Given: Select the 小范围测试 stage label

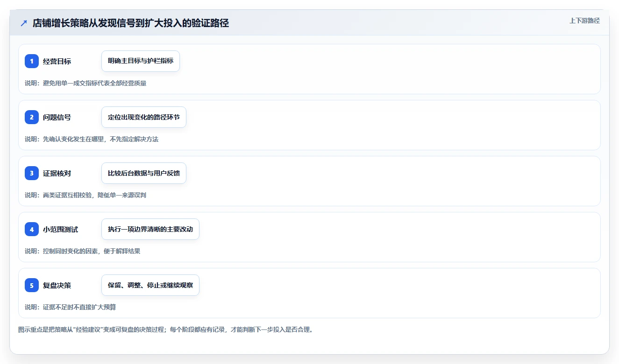Looking at the screenshot, I should [60, 229].
